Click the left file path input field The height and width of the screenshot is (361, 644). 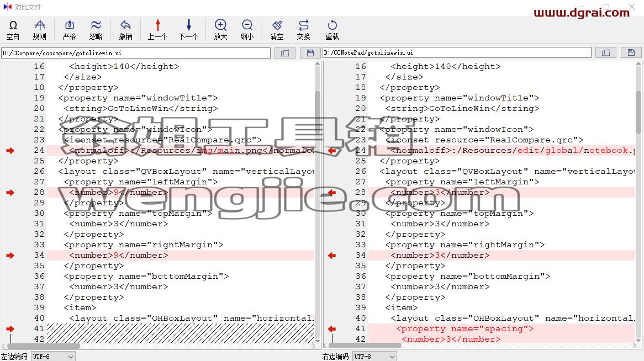click(x=136, y=53)
